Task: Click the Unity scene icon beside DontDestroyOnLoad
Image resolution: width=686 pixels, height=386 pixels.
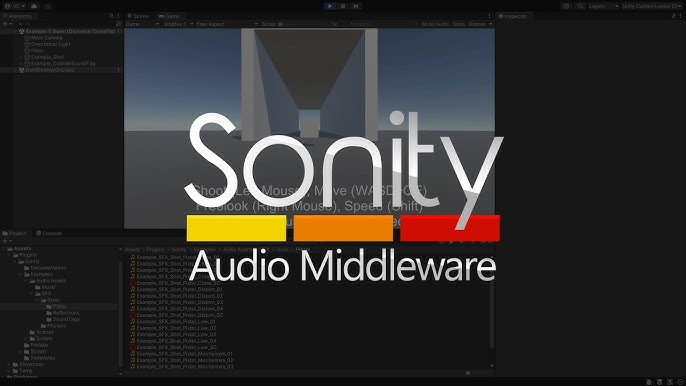Action: click(21, 70)
